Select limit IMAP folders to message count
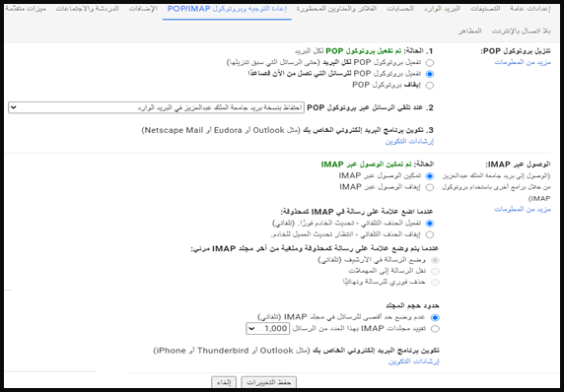 click(x=435, y=329)
